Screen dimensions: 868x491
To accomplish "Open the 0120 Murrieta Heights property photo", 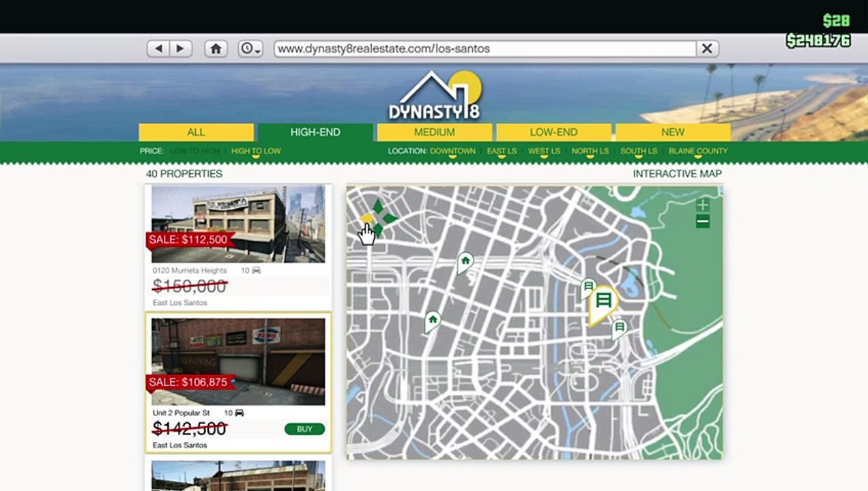I will 238,224.
